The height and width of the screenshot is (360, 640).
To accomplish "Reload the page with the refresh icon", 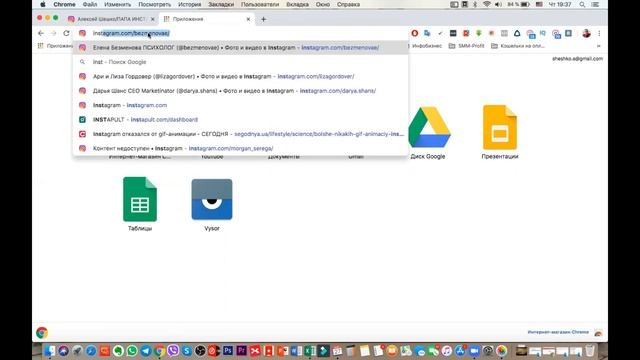I will [x=66, y=33].
